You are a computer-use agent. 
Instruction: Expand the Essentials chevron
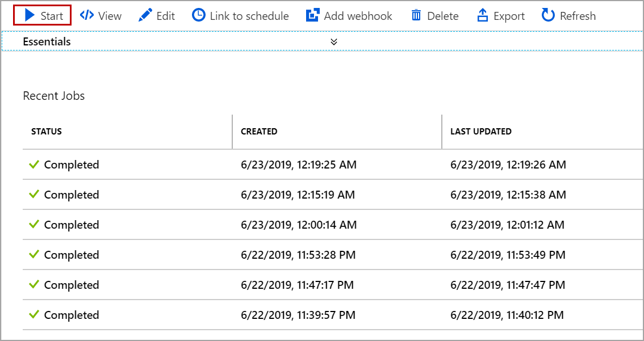click(x=334, y=41)
